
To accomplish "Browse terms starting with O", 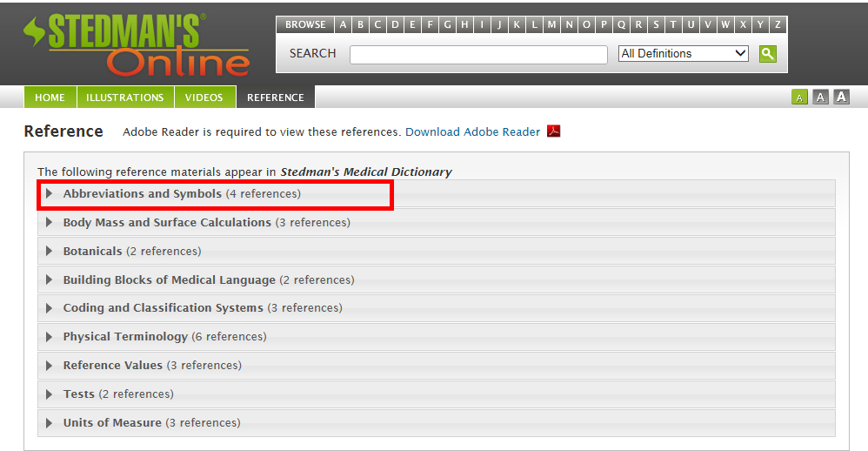I will (x=586, y=24).
